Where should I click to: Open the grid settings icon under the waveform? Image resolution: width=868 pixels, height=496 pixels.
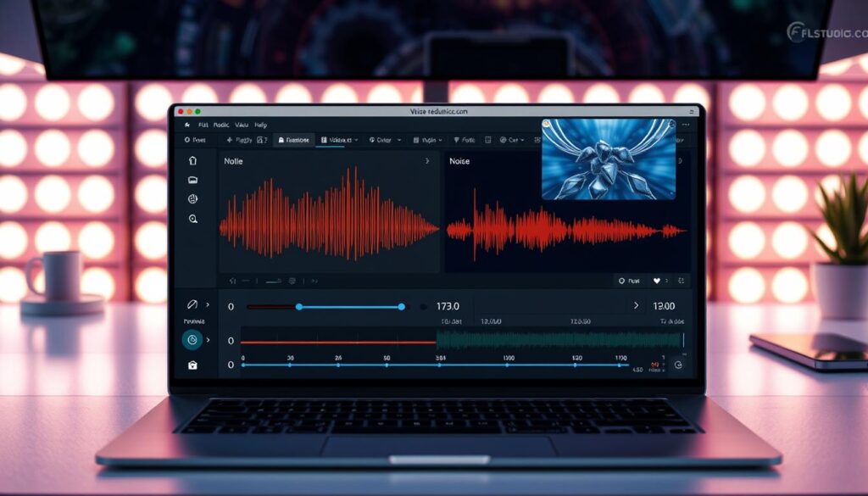(293, 280)
